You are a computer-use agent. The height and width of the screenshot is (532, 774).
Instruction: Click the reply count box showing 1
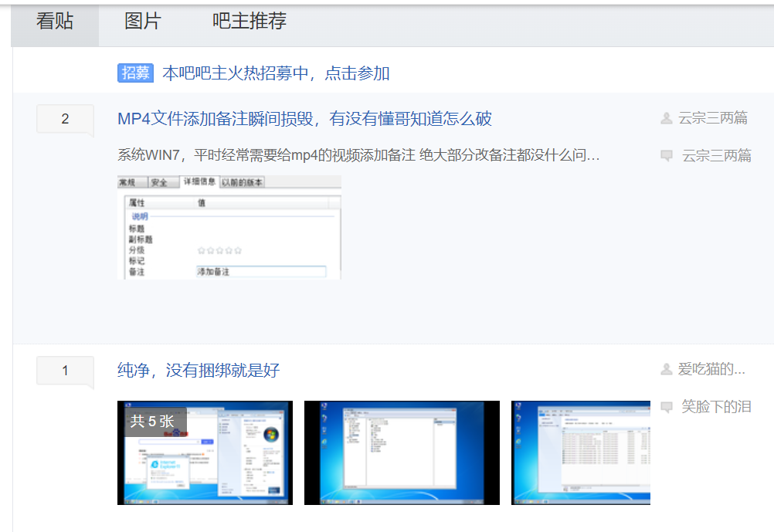[x=65, y=371]
